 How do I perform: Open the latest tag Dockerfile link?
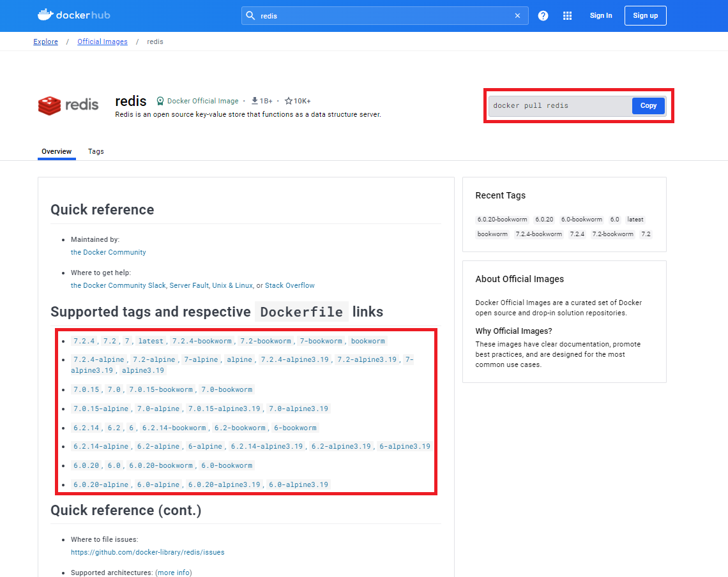pyautogui.click(x=151, y=341)
